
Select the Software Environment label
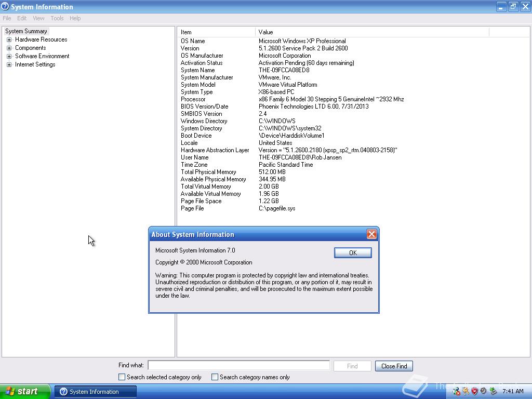[x=42, y=56]
